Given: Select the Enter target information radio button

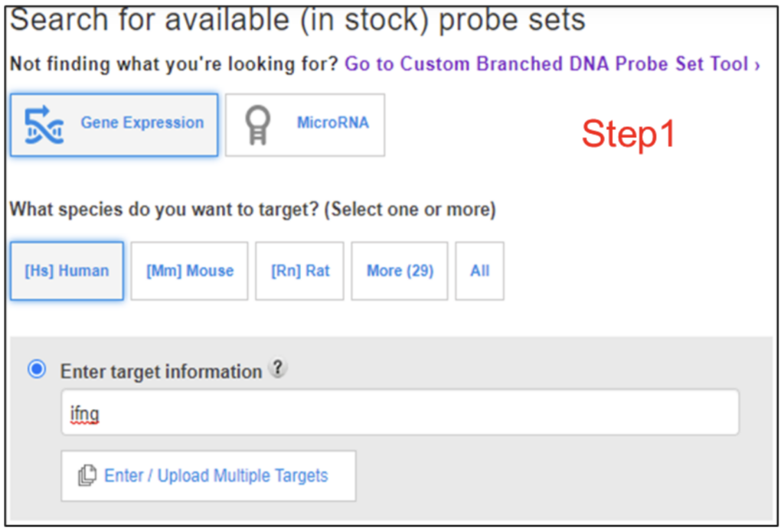Looking at the screenshot, I should click(37, 370).
